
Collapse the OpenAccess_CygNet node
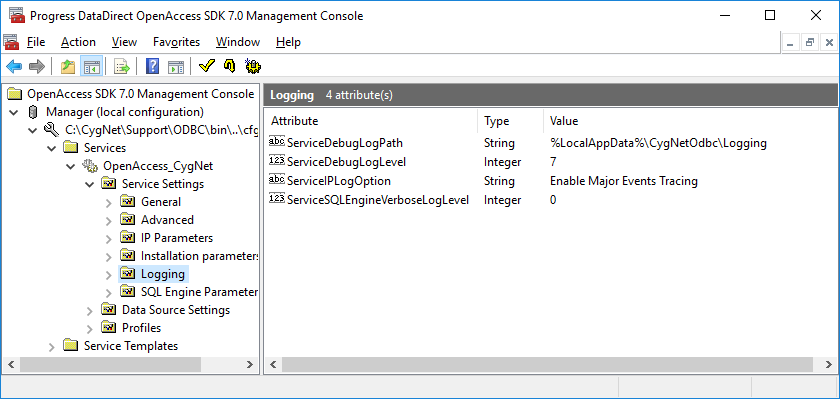71,167
